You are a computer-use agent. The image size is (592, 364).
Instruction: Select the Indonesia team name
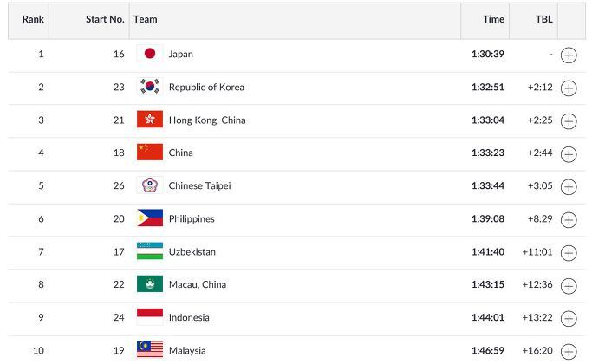189,317
